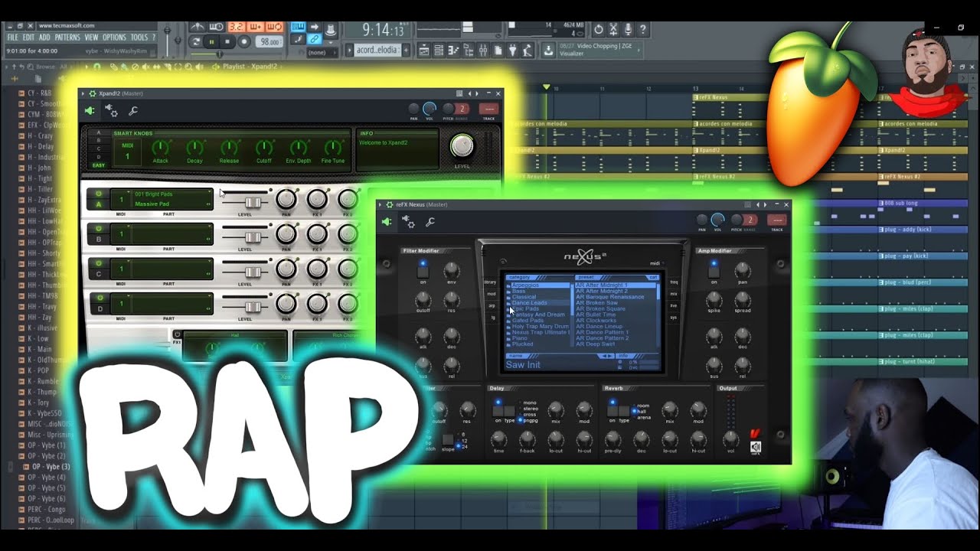Click refX Nexus green plug options icon
The height and width of the screenshot is (551, 980).
(387, 222)
